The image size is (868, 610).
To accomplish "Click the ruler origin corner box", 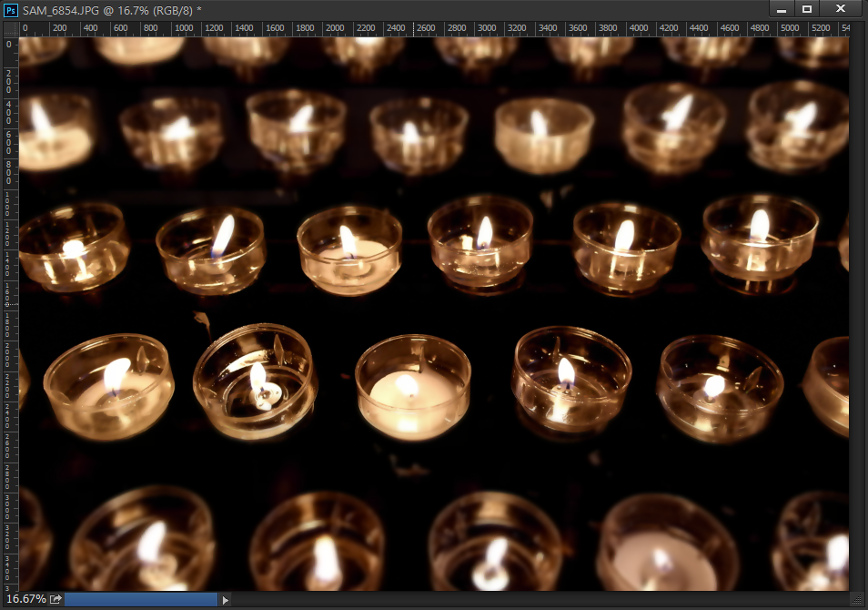I will tap(9, 28).
